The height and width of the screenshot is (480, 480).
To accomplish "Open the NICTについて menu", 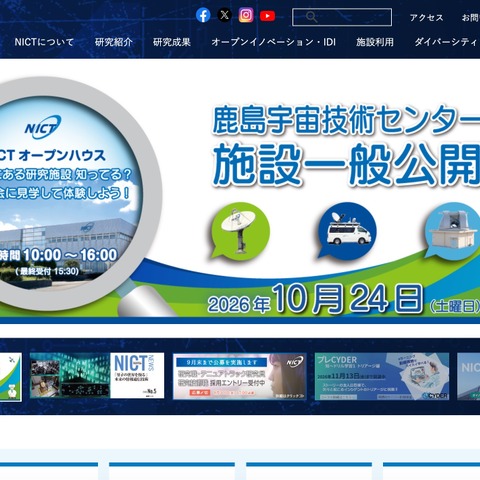I will pos(44,42).
